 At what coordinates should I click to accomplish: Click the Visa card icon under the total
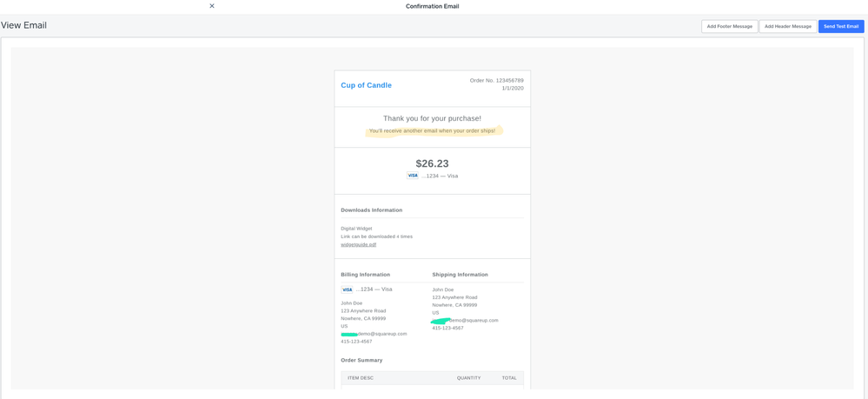click(x=413, y=176)
